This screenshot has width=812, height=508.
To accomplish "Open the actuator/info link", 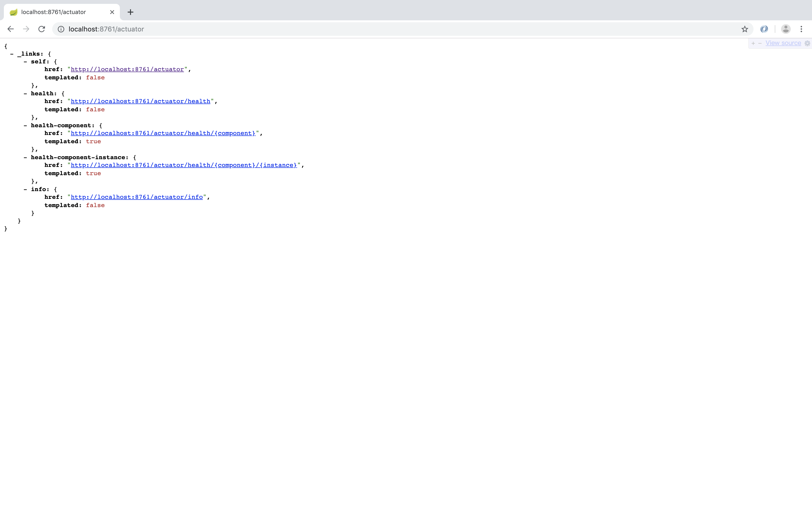I will pos(137,197).
